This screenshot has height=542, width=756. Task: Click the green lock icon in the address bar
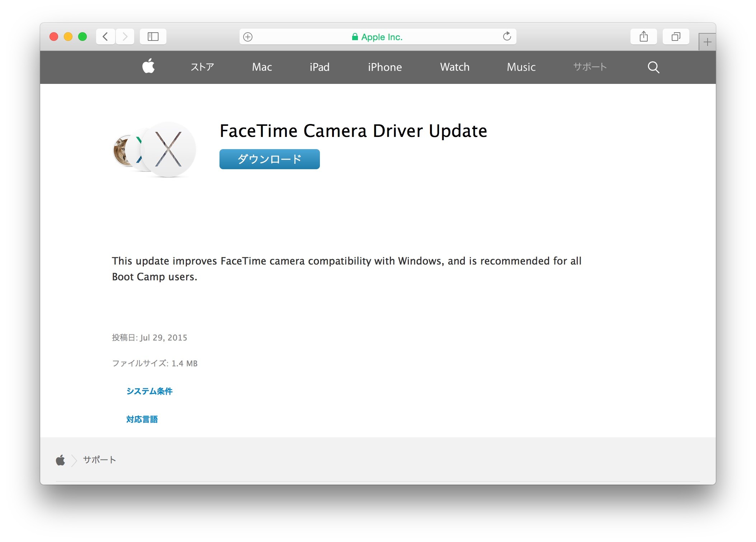(355, 37)
